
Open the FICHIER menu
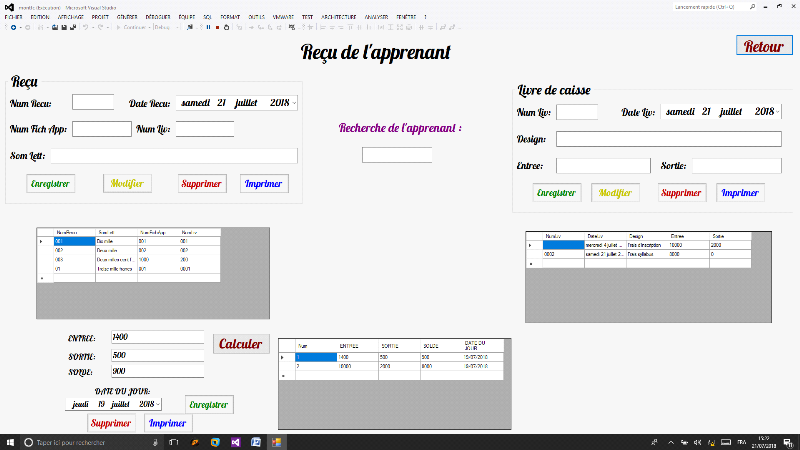(13, 17)
